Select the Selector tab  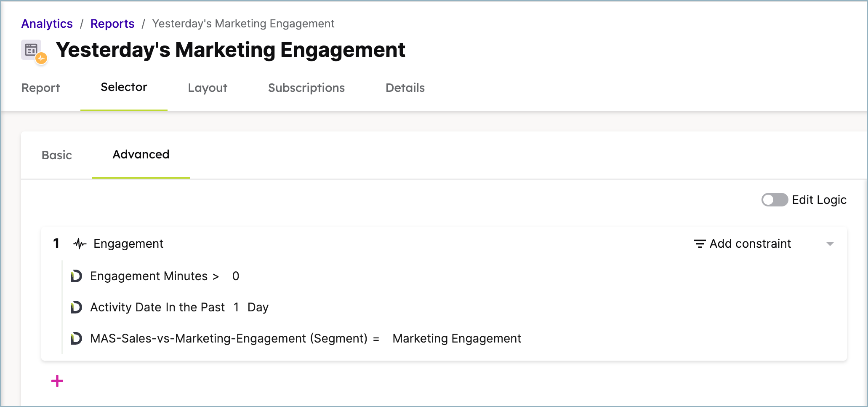point(124,87)
